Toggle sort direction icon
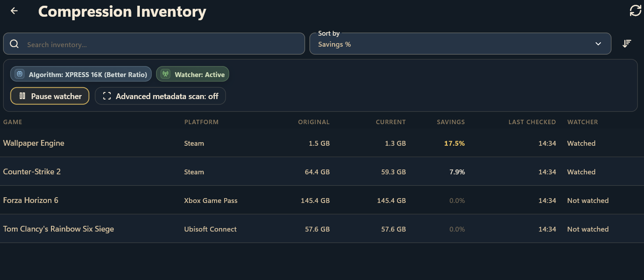This screenshot has height=280, width=644. coord(627,44)
